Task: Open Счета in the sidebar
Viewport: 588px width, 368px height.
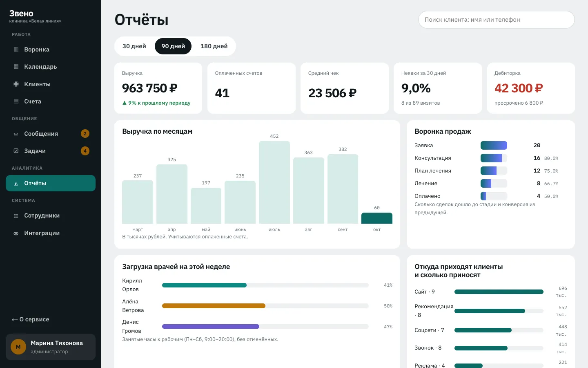Action: coord(51,101)
